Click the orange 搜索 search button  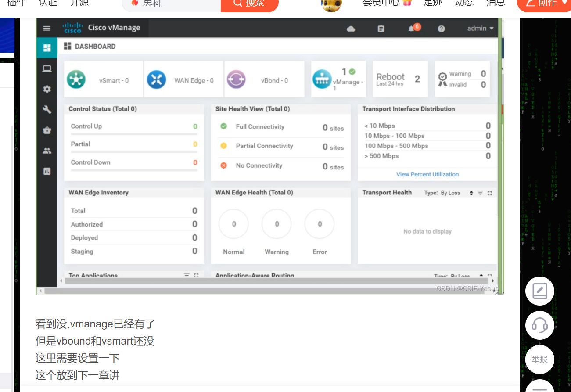250,4
